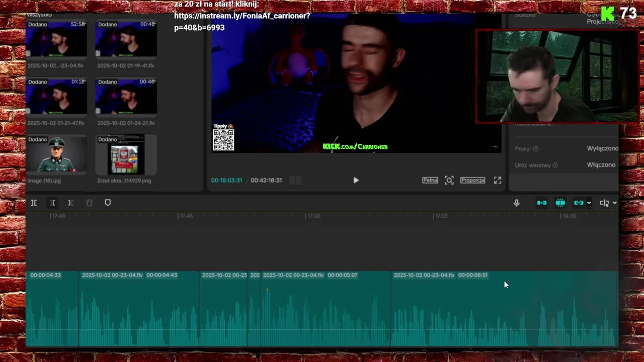This screenshot has width=644, height=362.
Task: Click the image (18).jpg file name
Action: click(44, 180)
